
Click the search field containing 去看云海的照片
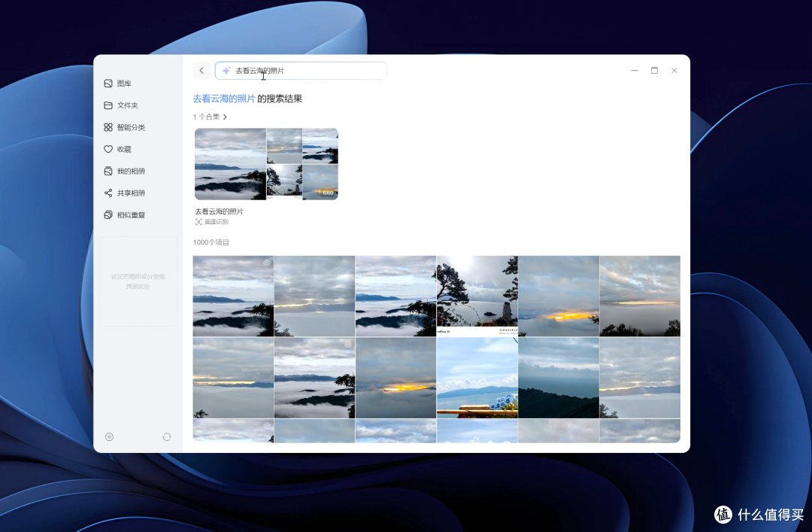[301, 71]
